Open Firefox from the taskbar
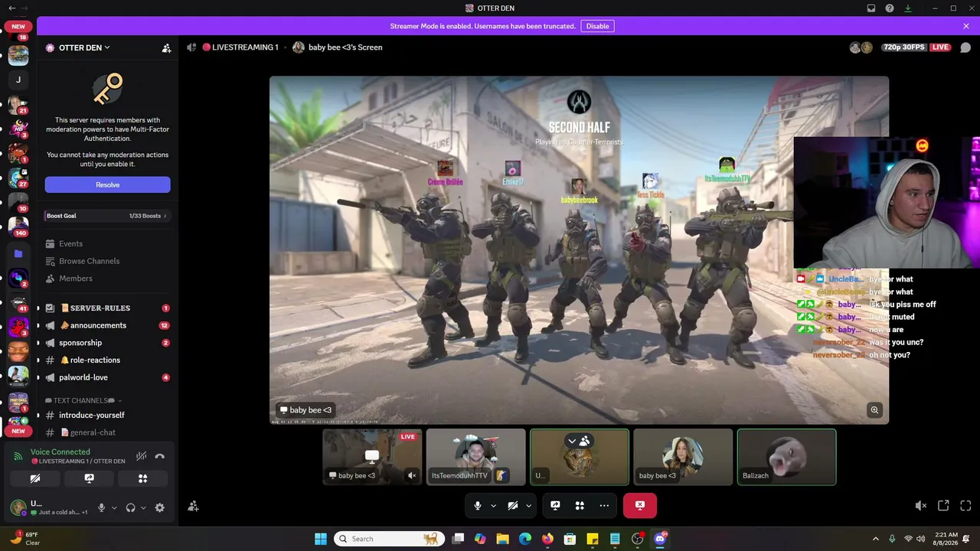The height and width of the screenshot is (551, 980). 547,539
